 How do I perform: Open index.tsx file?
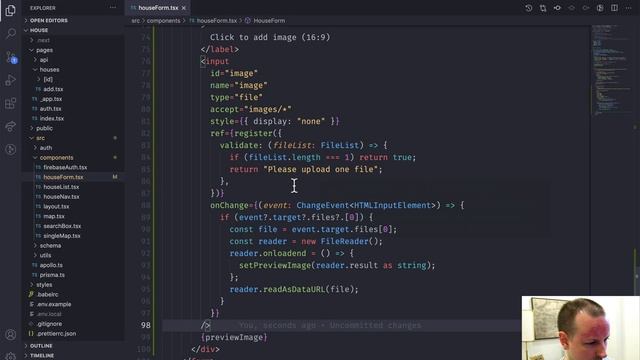point(51,118)
